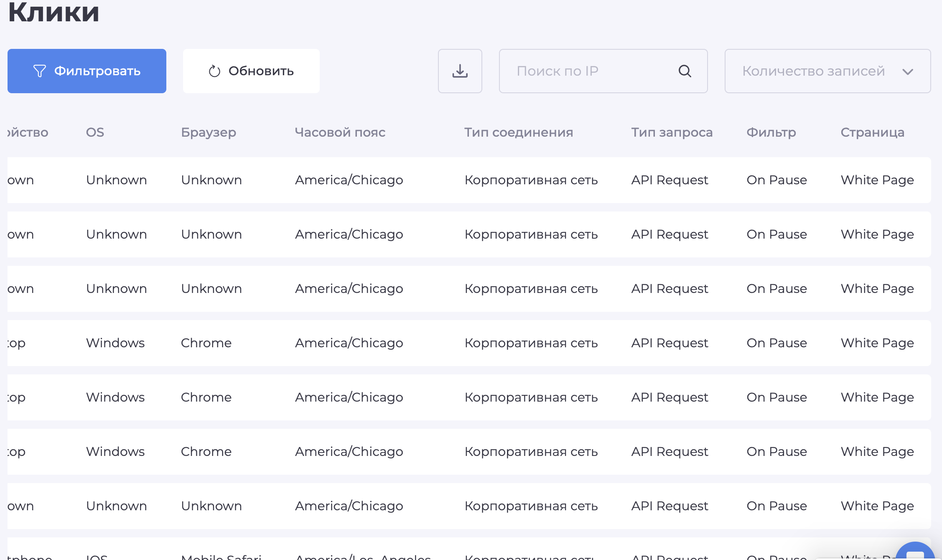The height and width of the screenshot is (560, 942).
Task: Click the Тип соединения column header
Action: point(518,132)
